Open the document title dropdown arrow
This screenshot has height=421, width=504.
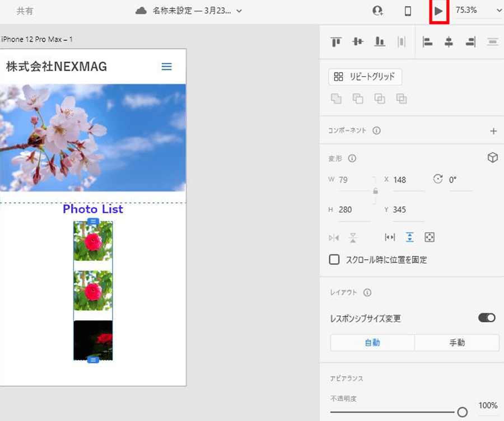pos(239,11)
